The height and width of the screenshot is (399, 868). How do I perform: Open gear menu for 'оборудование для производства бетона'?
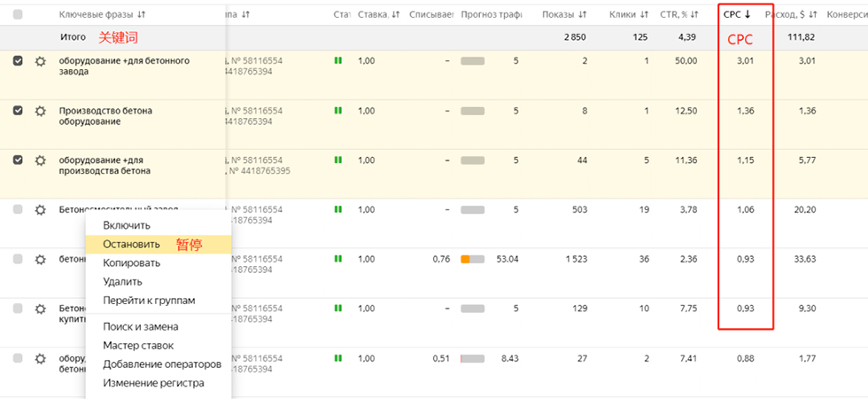(x=40, y=160)
